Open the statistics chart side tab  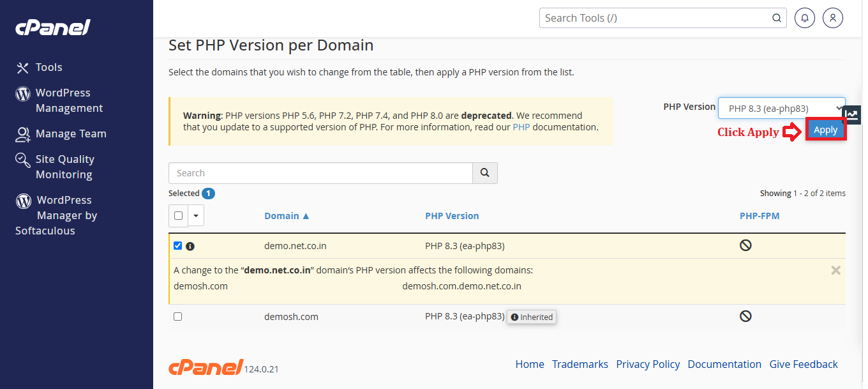[x=852, y=115]
